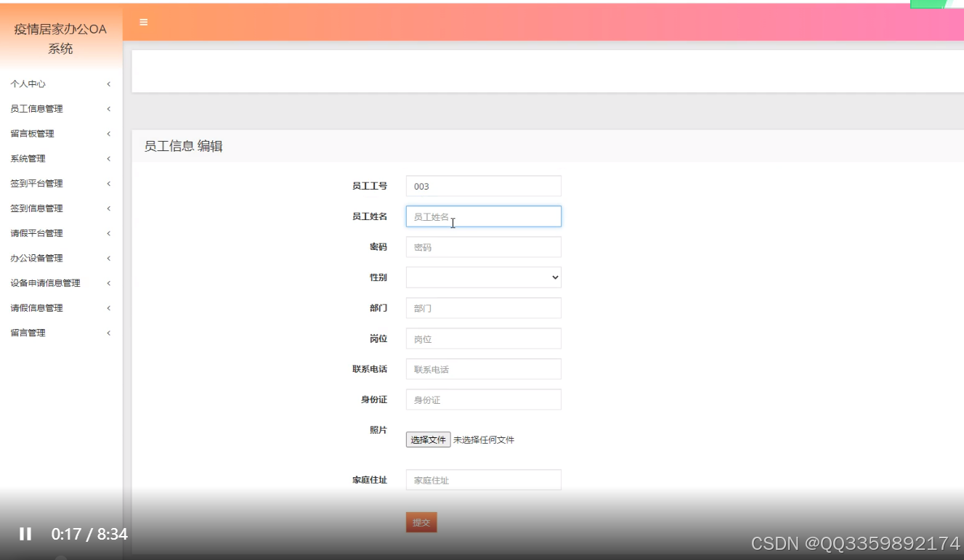Focus the 家庭住址 input field

point(484,479)
